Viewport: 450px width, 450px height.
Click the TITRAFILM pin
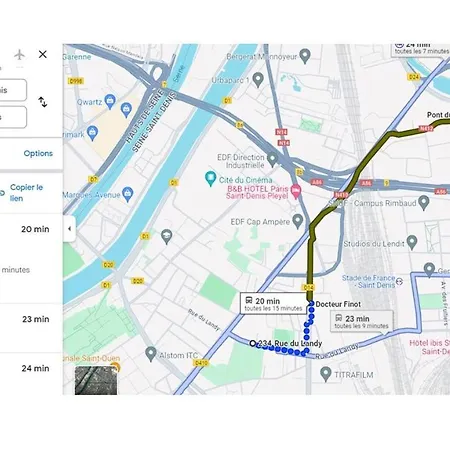(x=325, y=374)
